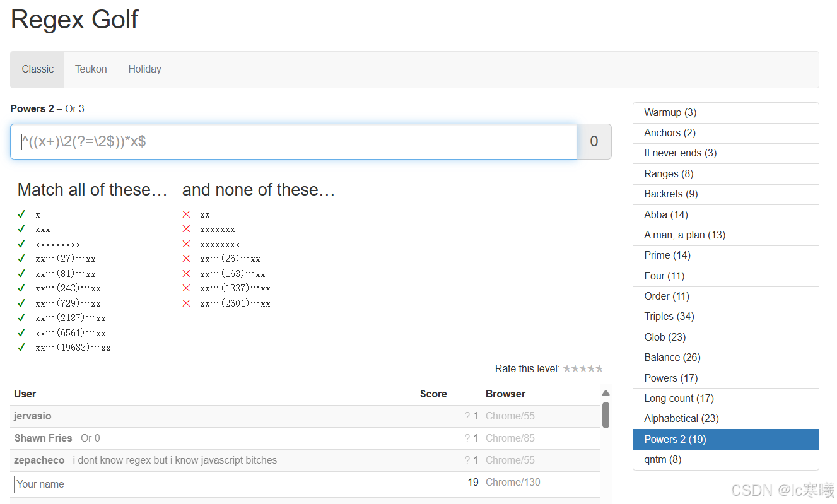The width and height of the screenshot is (837, 504).
Task: Choose the Backrefs (9) level
Action: click(725, 194)
